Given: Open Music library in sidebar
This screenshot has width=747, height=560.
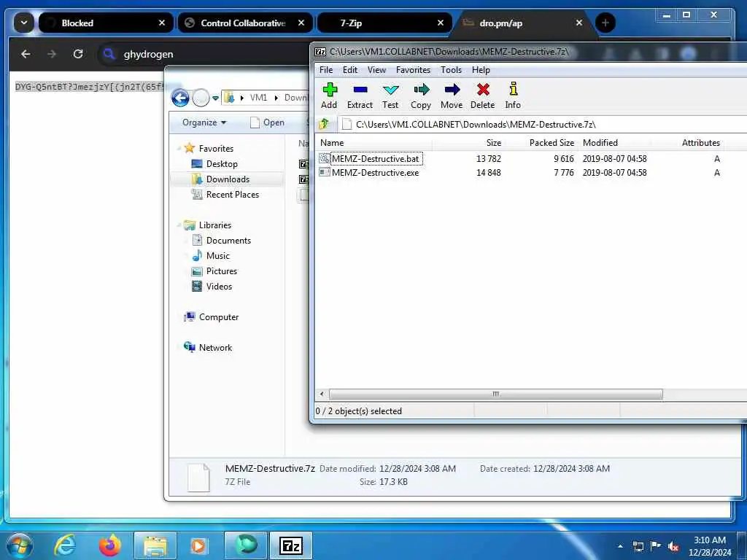Looking at the screenshot, I should (x=217, y=256).
